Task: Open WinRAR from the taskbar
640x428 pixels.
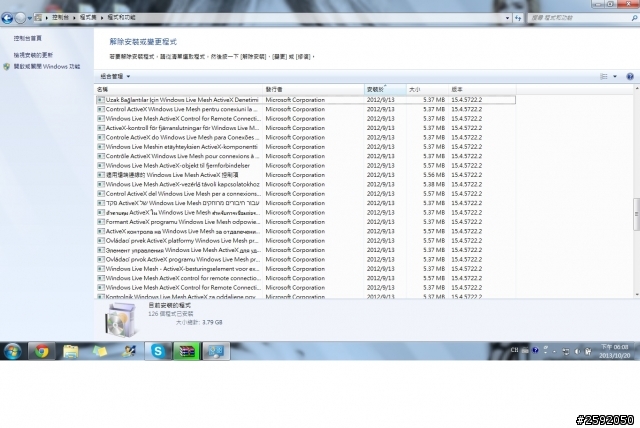Action: coord(187,351)
